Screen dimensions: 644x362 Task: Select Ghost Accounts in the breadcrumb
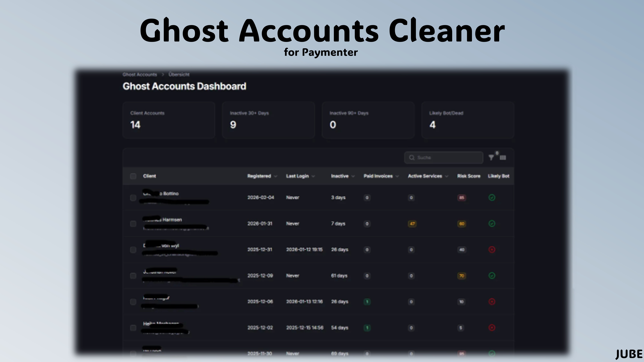pos(140,74)
